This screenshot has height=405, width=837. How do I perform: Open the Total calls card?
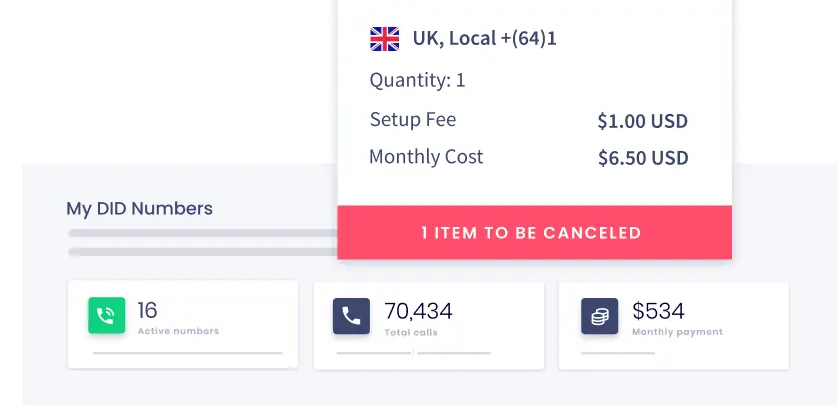429,325
